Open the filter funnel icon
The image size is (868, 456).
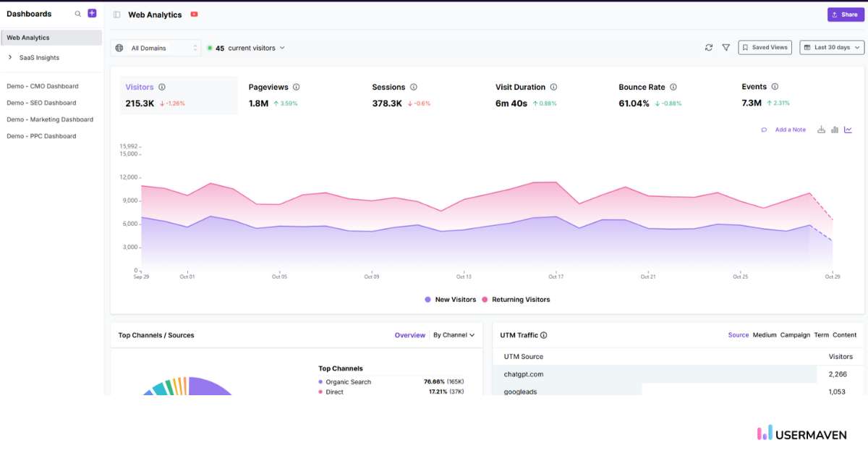point(726,47)
